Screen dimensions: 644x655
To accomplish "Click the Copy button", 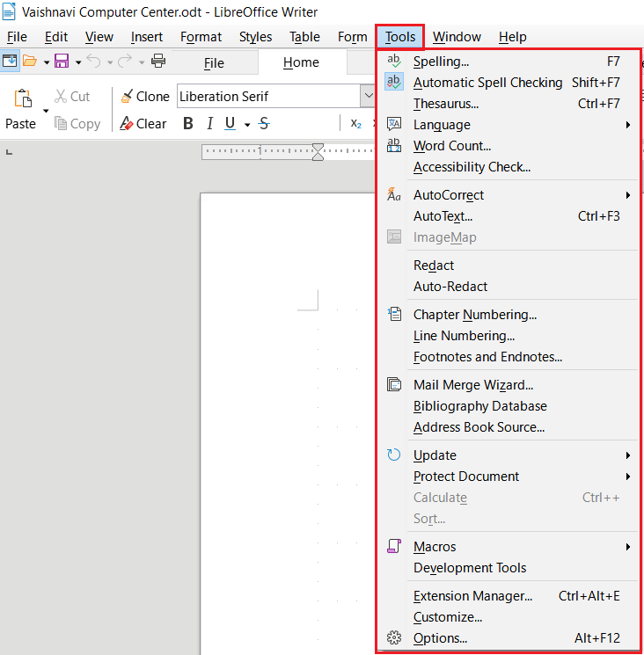I will [77, 124].
